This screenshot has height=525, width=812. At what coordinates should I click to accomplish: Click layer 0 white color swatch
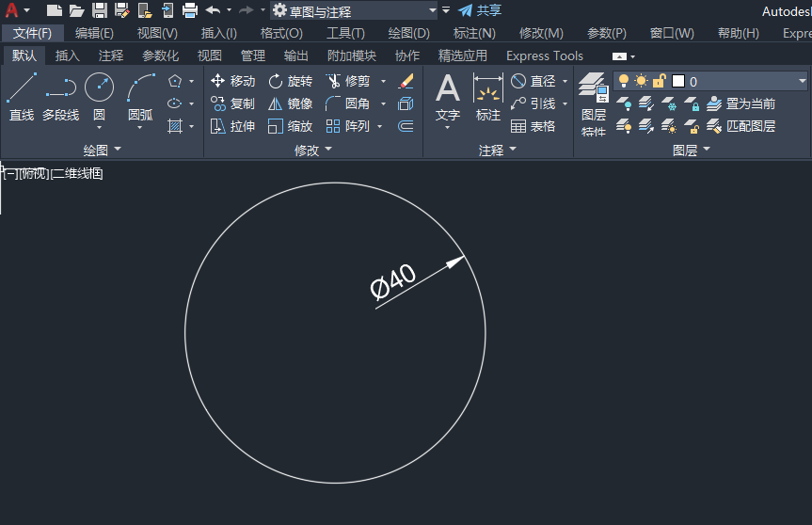coord(677,81)
